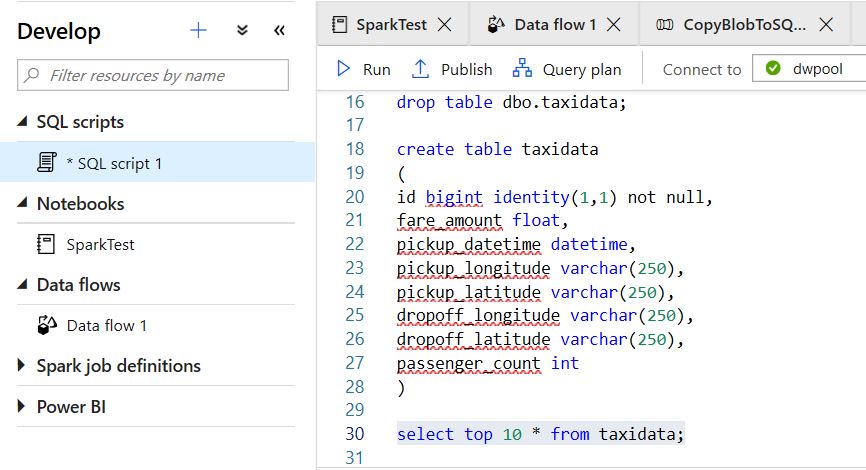Publish the current script

(452, 70)
